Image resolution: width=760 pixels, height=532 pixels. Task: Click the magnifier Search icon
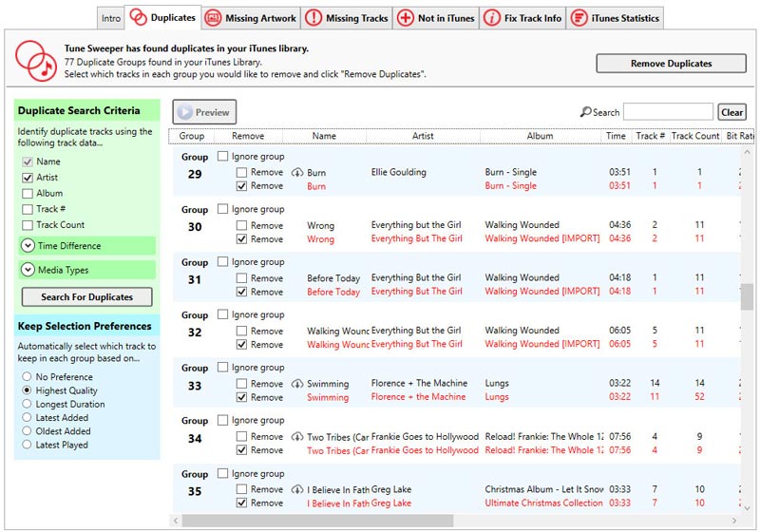pyautogui.click(x=585, y=112)
